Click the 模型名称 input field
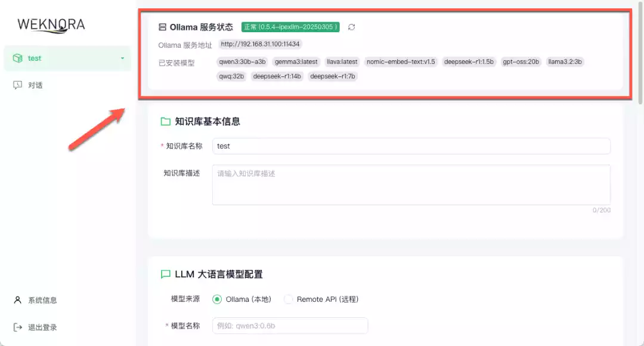Image resolution: width=644 pixels, height=346 pixels. [290, 326]
